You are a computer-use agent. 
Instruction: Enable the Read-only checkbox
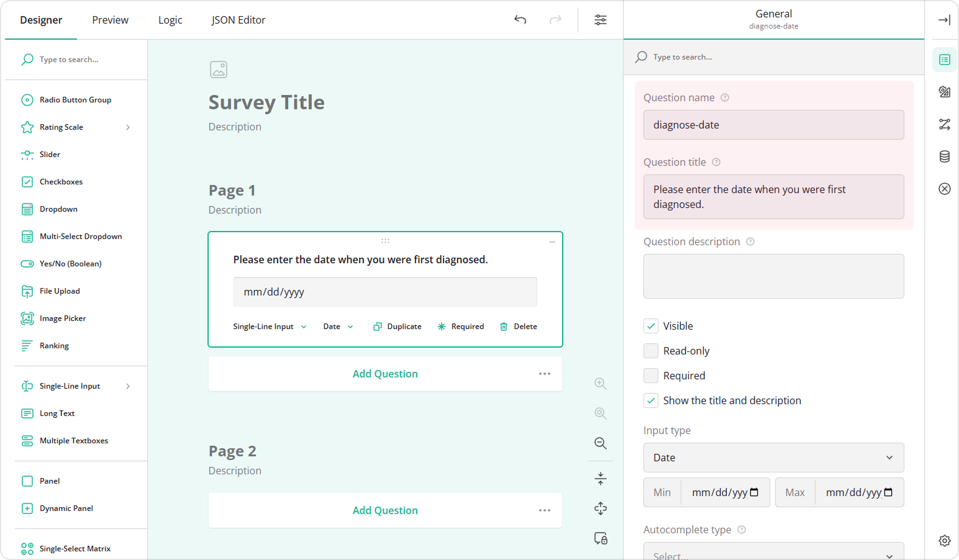click(651, 351)
